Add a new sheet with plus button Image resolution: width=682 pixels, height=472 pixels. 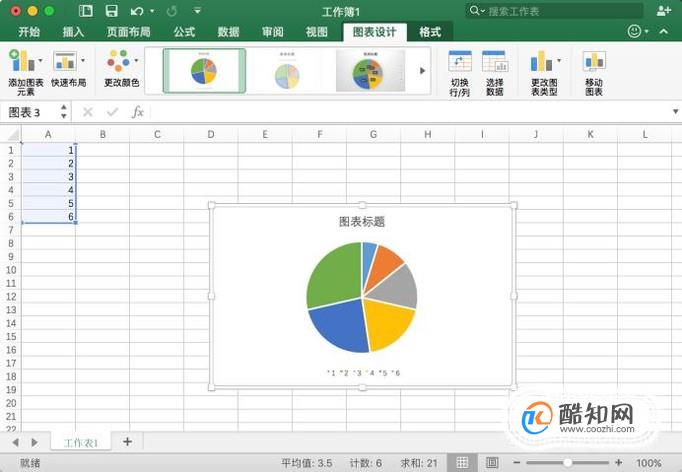(x=127, y=442)
